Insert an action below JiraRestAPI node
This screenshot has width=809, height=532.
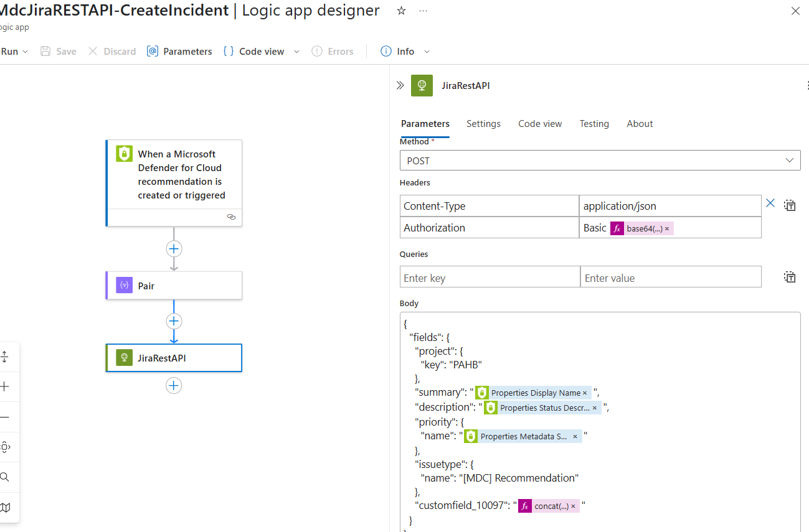(x=174, y=386)
